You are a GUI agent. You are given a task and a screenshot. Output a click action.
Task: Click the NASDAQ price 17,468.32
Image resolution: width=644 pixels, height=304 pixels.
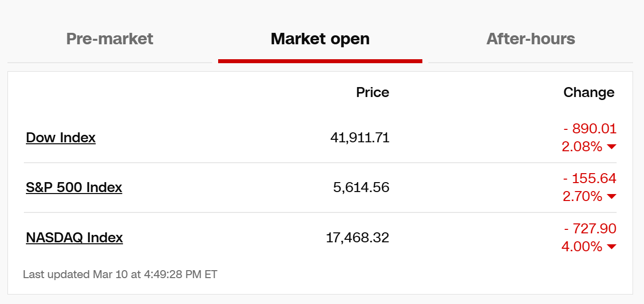[357, 237]
